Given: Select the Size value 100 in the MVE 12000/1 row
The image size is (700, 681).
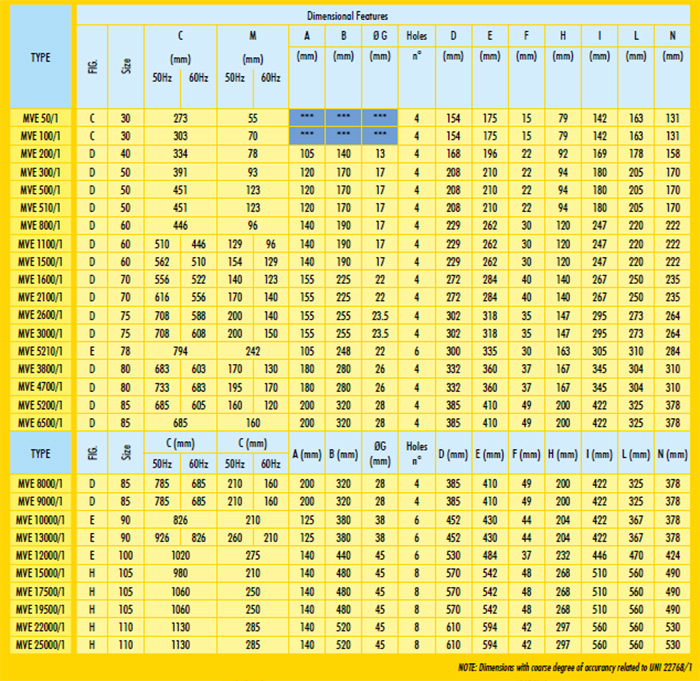Looking at the screenshot, I should coord(125,556).
